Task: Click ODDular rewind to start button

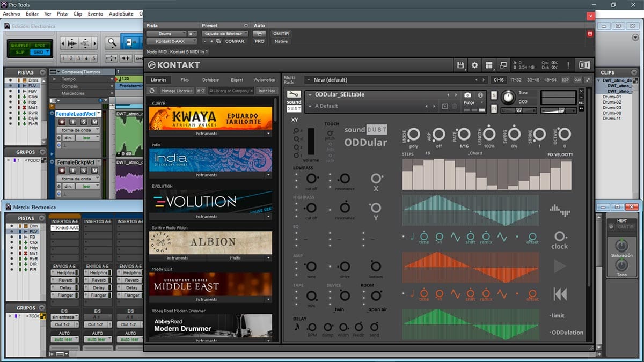Action: [x=560, y=294]
